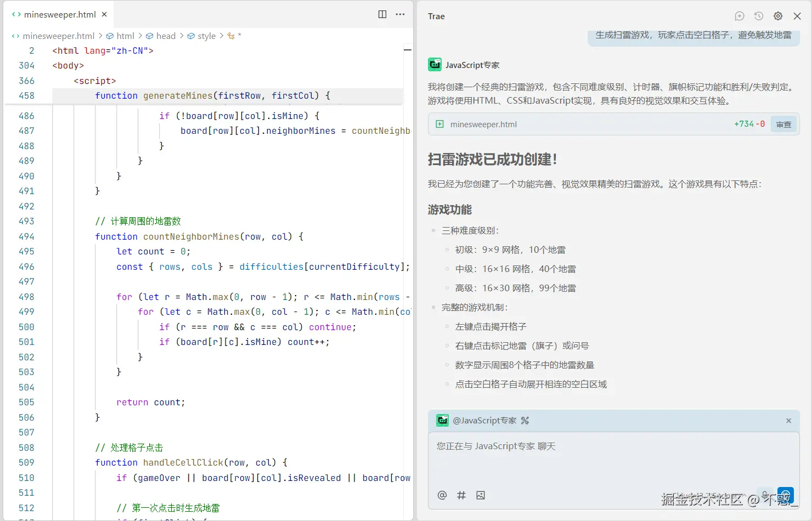The width and height of the screenshot is (812, 521).
Task: Click the '左键点击揭开格子' item
Action: click(x=491, y=326)
